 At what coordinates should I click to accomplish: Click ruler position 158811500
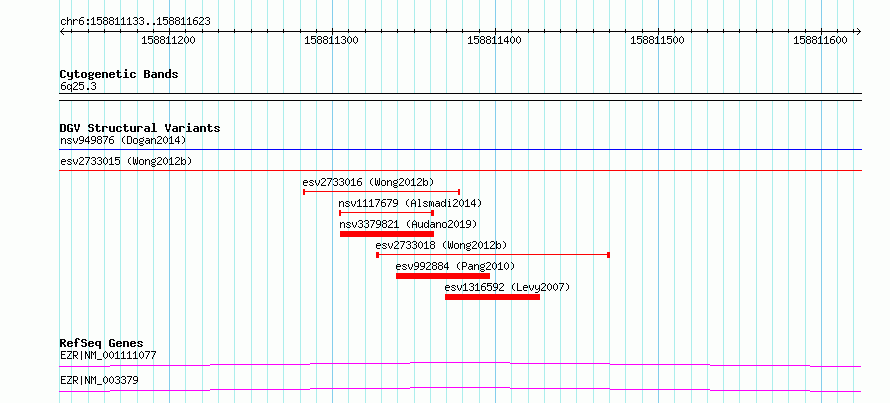657,40
